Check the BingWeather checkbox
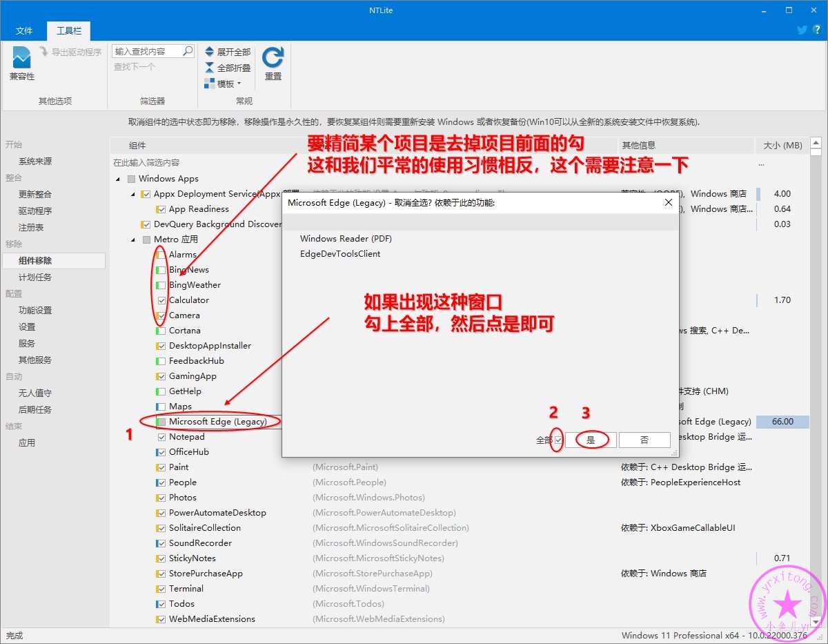 click(x=161, y=285)
